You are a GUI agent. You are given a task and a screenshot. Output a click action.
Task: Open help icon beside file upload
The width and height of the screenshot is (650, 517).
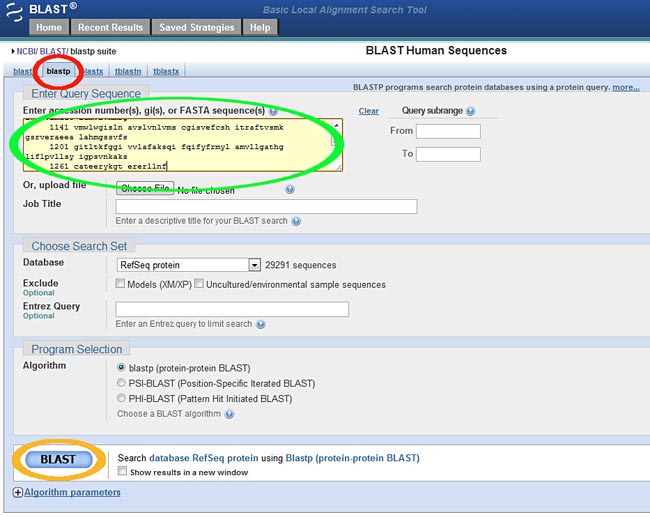(290, 189)
